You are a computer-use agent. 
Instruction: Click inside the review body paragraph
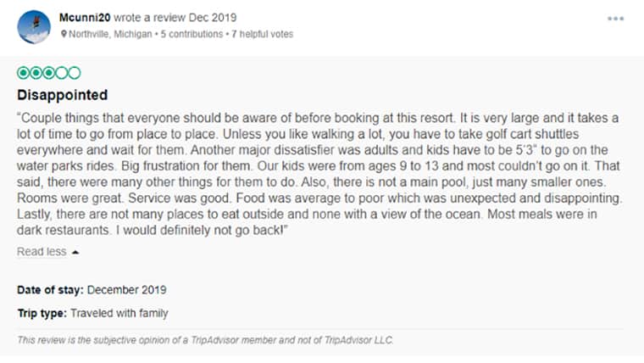319,174
